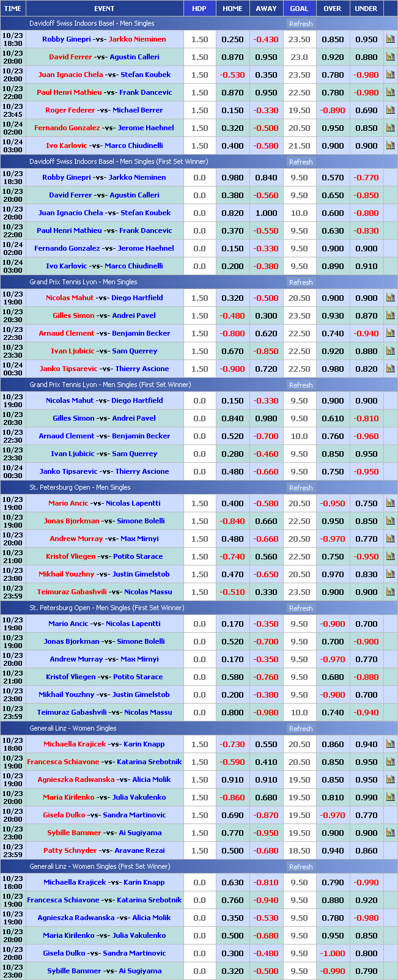Click the HDP column header

click(199, 9)
